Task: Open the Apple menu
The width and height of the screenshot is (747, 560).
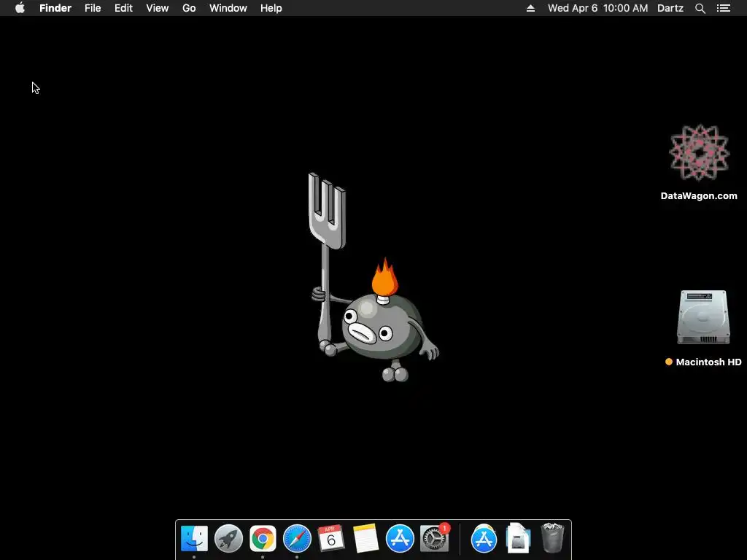Action: coord(20,8)
